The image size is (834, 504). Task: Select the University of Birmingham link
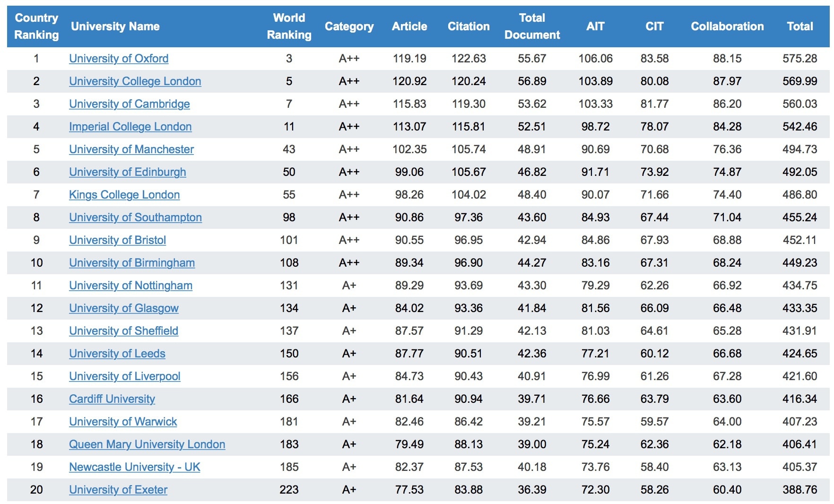point(131,263)
